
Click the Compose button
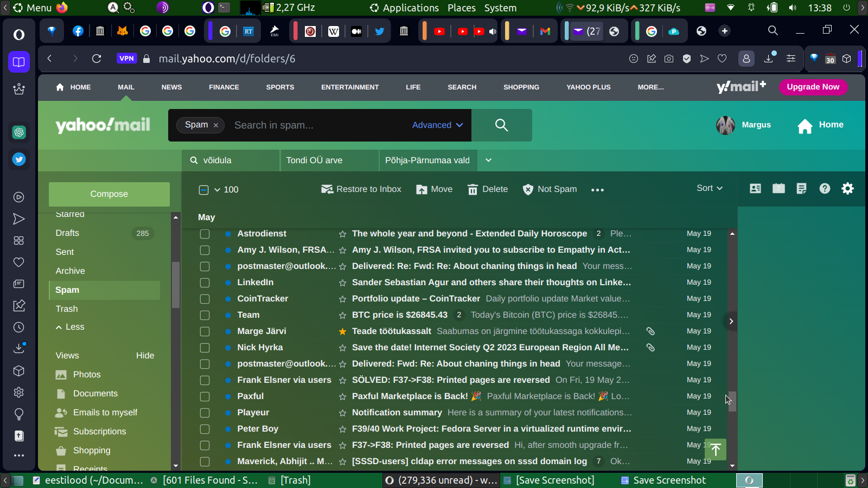coord(109,194)
